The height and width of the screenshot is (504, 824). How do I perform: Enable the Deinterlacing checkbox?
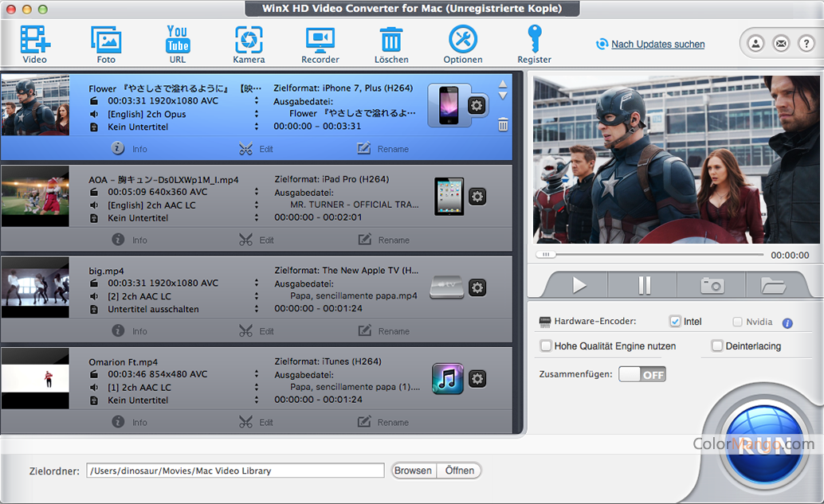pyautogui.click(x=716, y=346)
